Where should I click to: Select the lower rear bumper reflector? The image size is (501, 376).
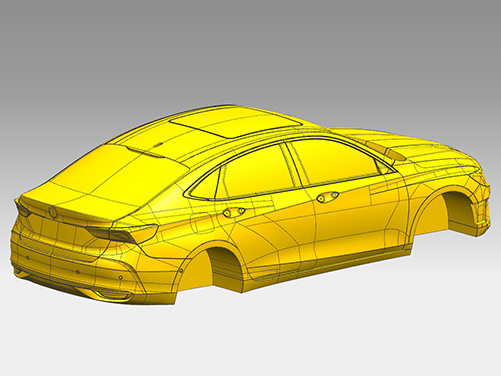(x=112, y=294)
